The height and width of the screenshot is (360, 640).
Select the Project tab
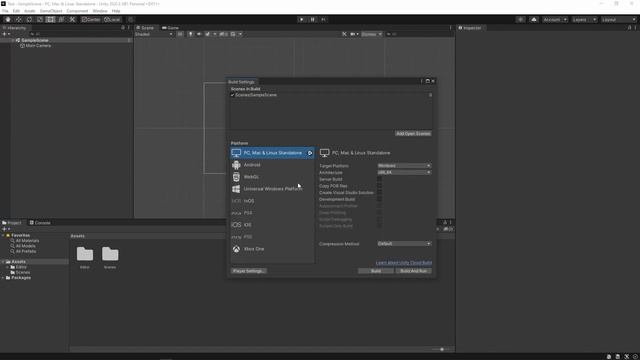12,223
